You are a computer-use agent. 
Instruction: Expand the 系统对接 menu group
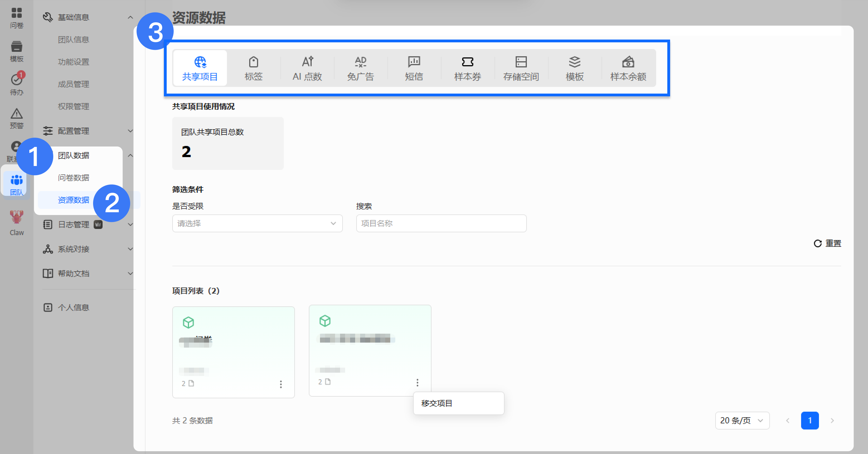[x=130, y=249]
